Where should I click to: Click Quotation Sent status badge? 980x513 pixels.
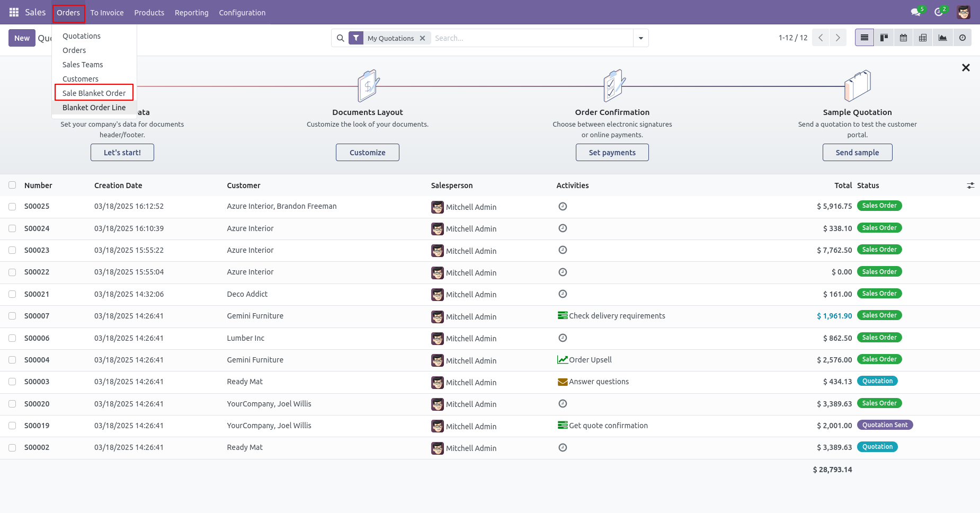pos(885,425)
